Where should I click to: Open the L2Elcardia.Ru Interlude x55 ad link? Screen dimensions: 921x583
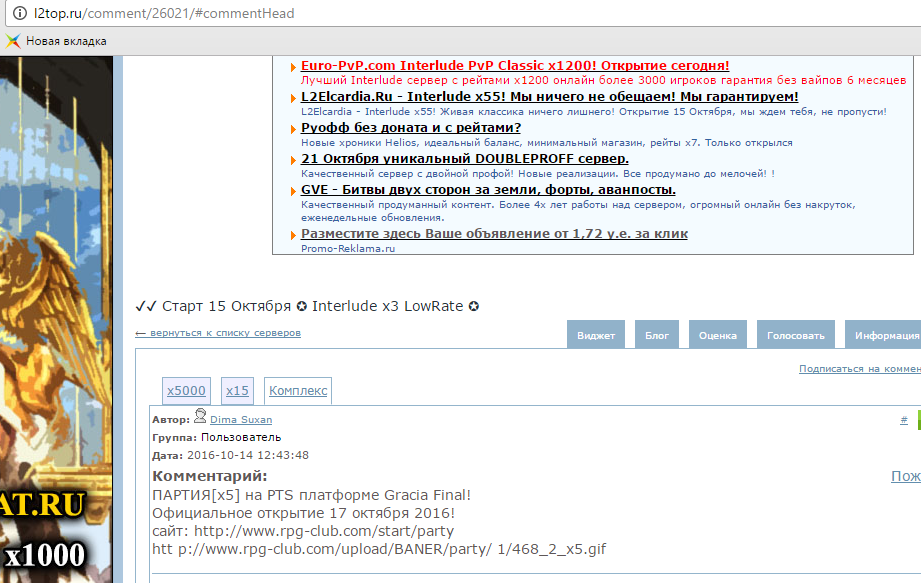(x=549, y=97)
